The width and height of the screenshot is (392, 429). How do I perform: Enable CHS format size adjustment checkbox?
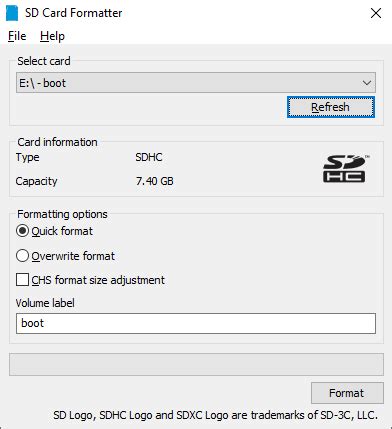[22, 280]
